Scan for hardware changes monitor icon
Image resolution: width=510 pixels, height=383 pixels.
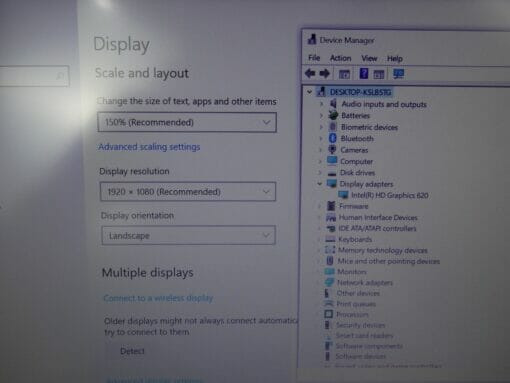[398, 74]
